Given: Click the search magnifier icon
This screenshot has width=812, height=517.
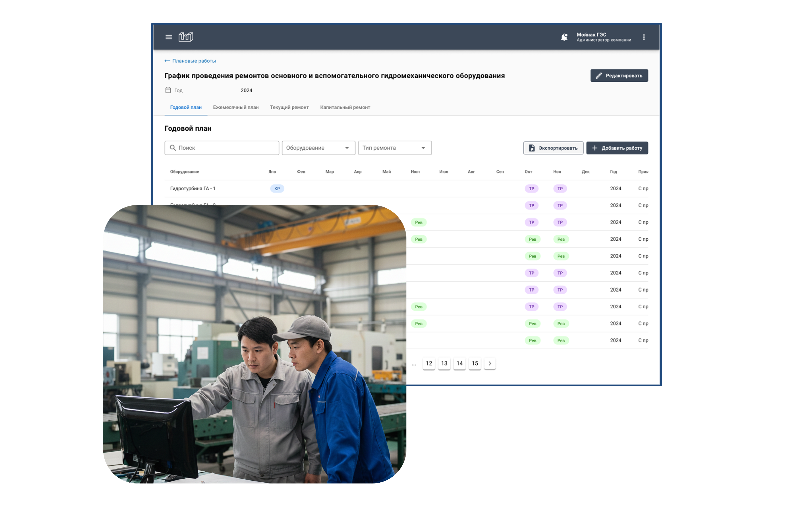Looking at the screenshot, I should [x=173, y=148].
